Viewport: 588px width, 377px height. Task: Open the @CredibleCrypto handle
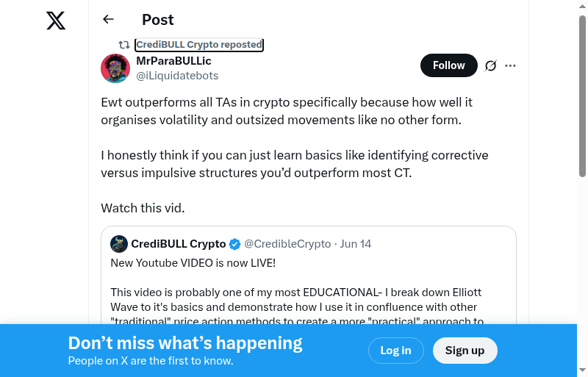pyautogui.click(x=287, y=244)
